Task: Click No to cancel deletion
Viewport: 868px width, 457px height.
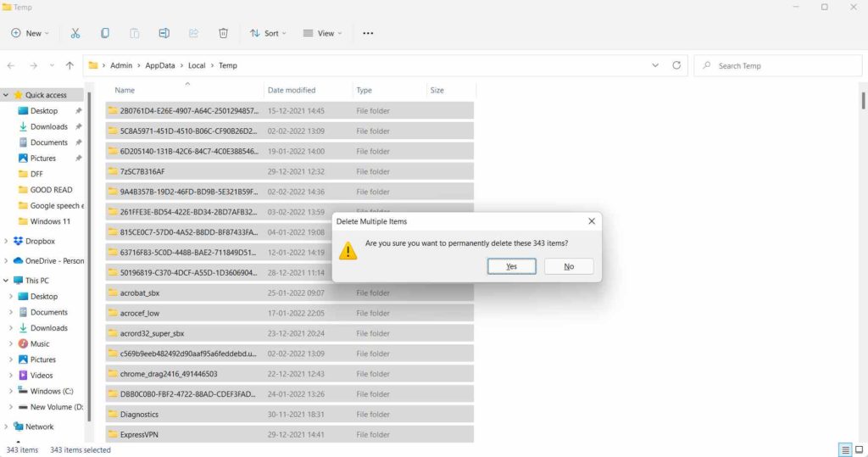Action: pyautogui.click(x=569, y=266)
